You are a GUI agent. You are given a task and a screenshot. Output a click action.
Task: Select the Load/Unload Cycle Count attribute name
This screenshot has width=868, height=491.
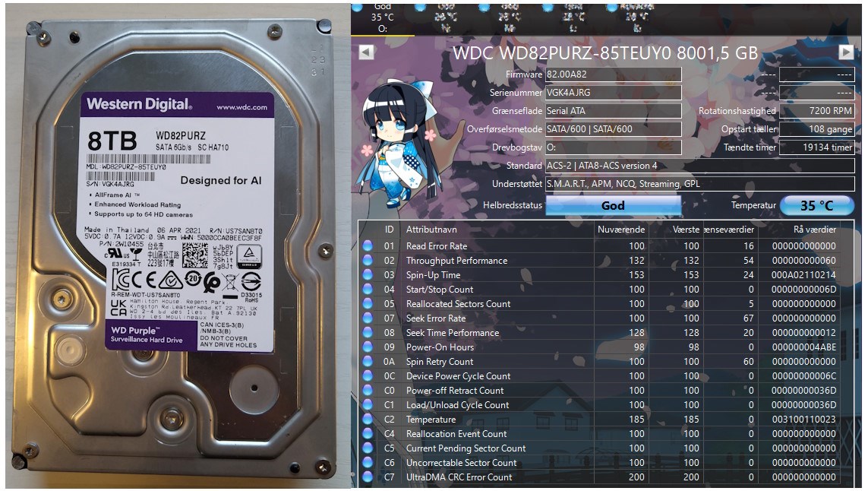tap(458, 404)
